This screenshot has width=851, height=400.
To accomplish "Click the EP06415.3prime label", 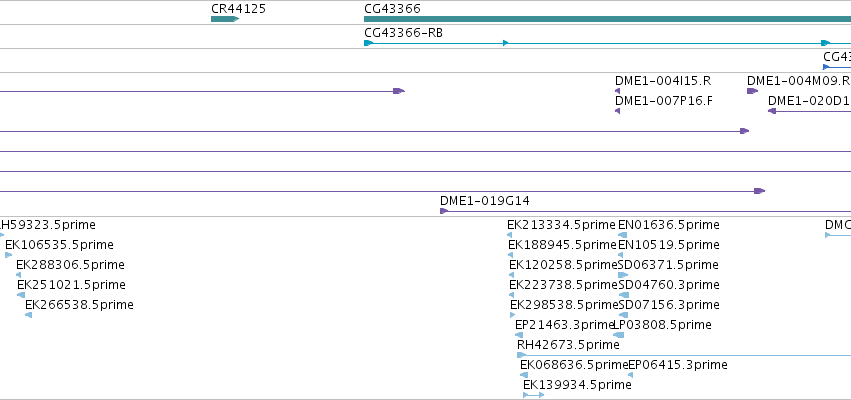I will (677, 365).
